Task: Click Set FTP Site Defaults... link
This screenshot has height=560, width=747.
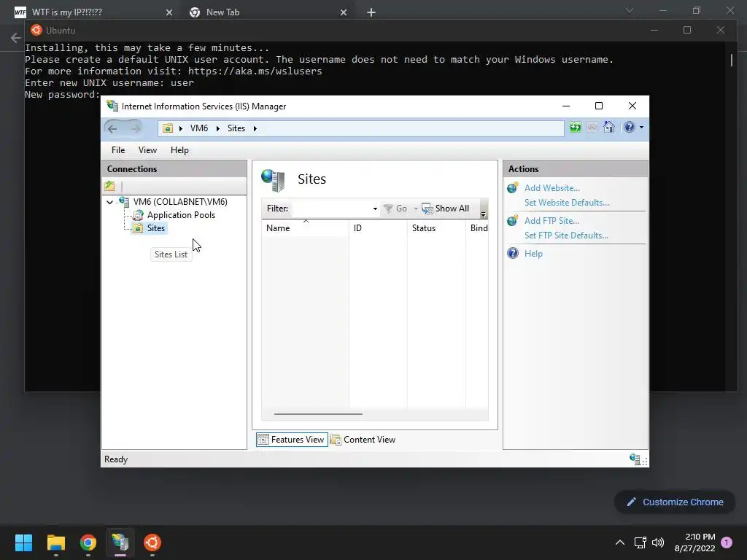Action: [x=566, y=236]
